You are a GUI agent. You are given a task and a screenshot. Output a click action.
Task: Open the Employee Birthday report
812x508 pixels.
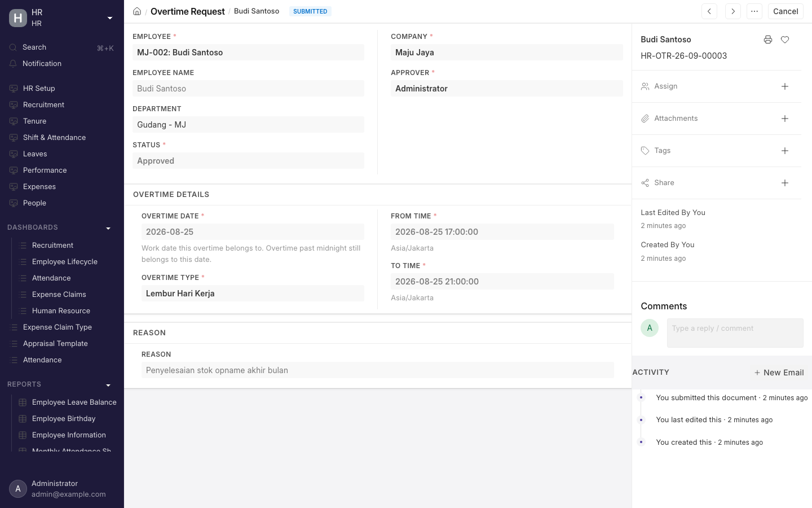coord(67,419)
